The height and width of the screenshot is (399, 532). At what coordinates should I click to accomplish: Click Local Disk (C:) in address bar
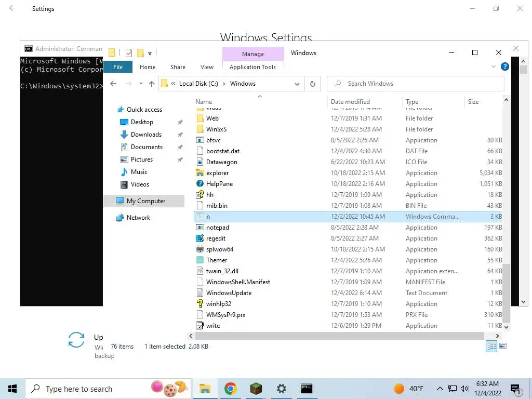coord(198,84)
